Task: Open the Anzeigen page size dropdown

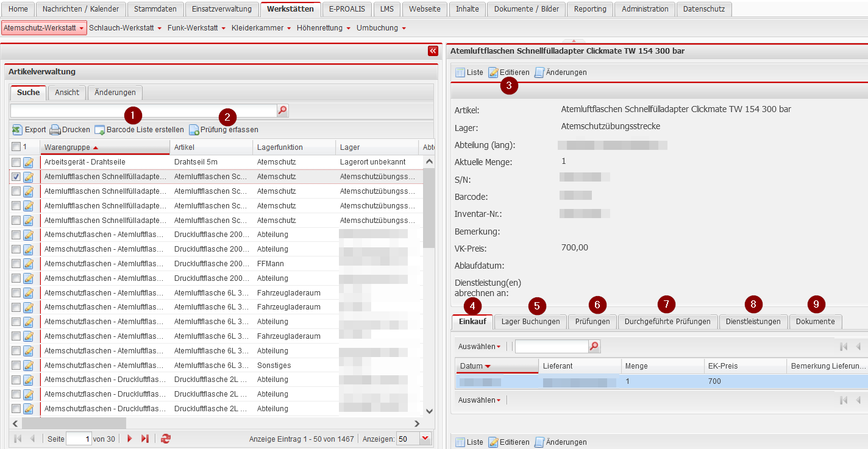Action: pyautogui.click(x=425, y=439)
